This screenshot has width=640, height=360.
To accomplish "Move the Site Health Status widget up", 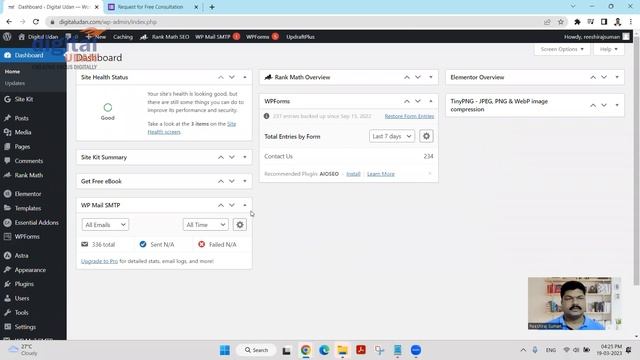I will (x=221, y=77).
